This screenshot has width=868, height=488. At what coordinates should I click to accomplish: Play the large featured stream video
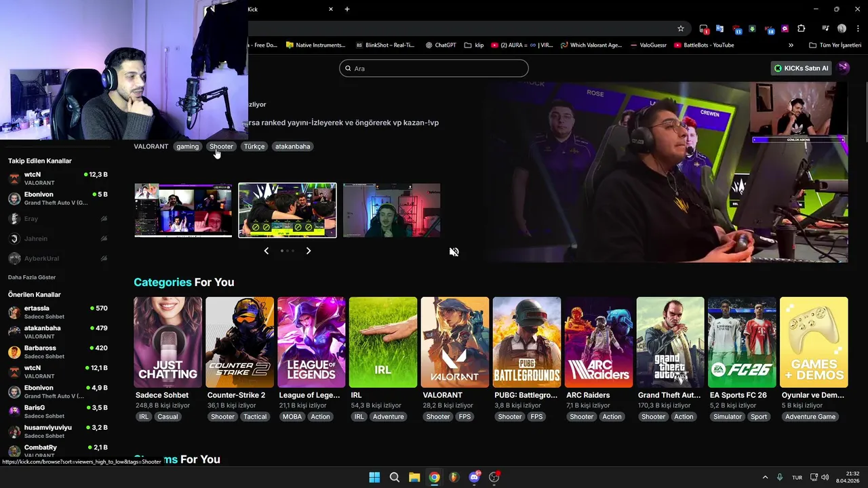(x=666, y=172)
